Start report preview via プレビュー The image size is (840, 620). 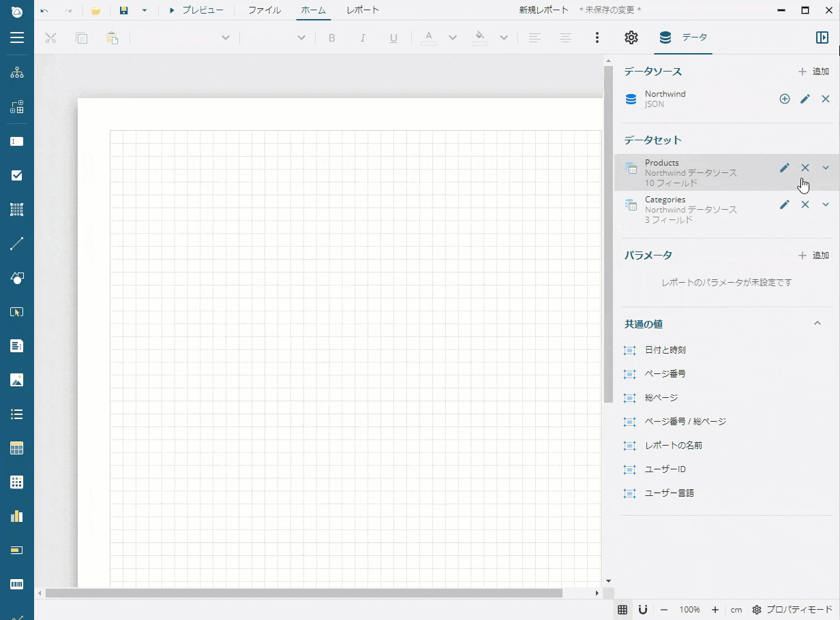tap(198, 10)
